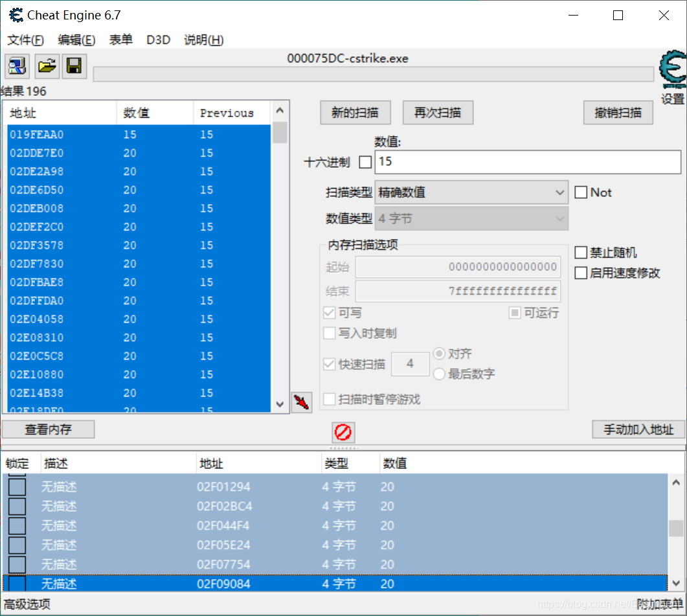
Task: Toggle the 可写 checkbox
Action: pos(329,313)
